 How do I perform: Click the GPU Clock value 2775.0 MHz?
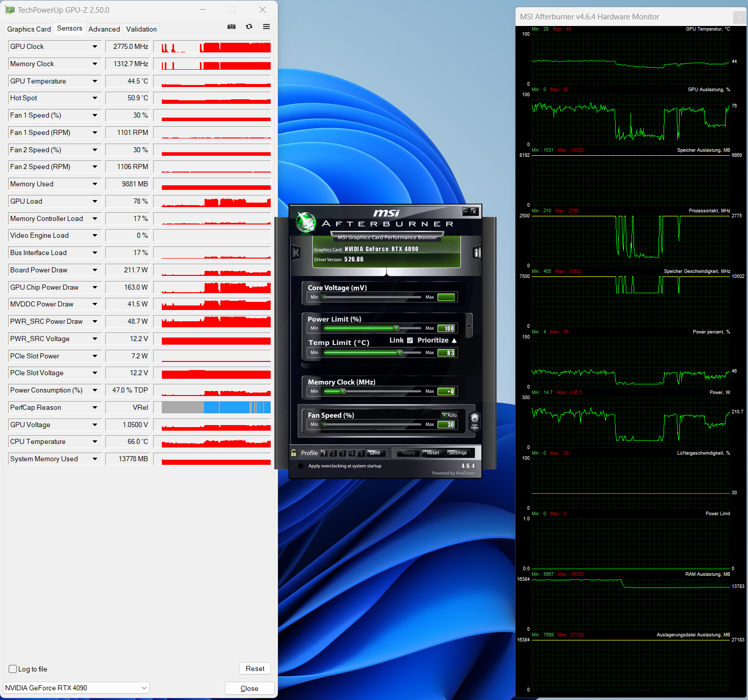127,46
